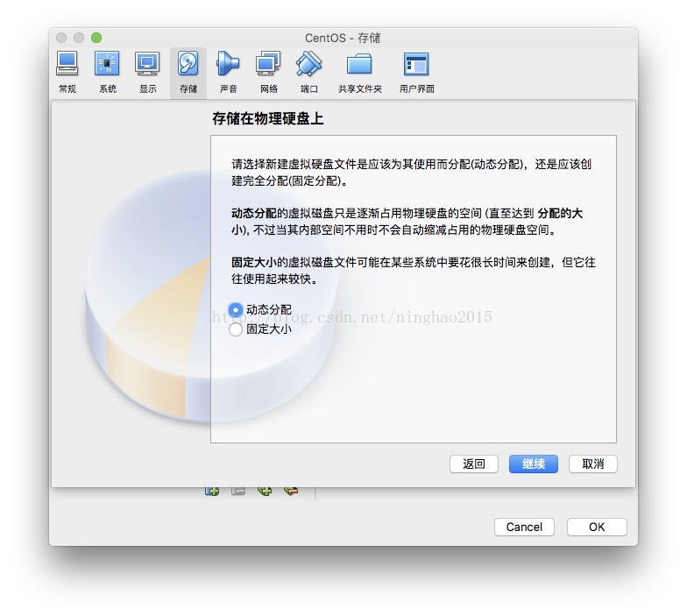
Task: Open the 显示 (Display) settings icon
Action: point(147,65)
